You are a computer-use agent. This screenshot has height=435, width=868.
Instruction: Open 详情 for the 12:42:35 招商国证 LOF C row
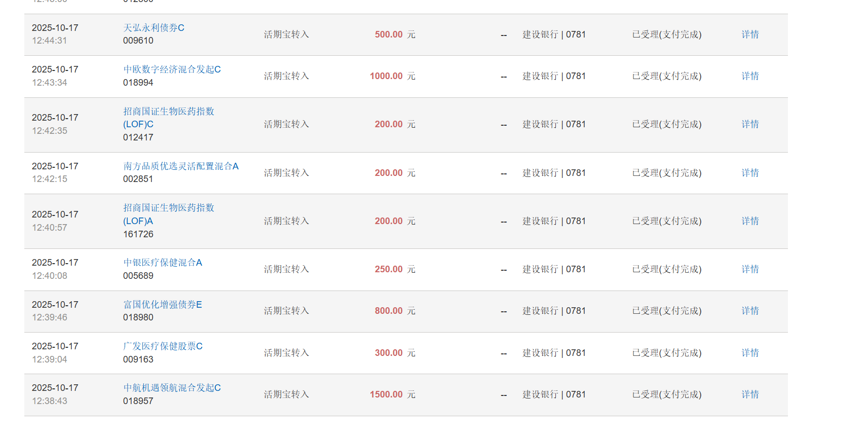click(750, 124)
